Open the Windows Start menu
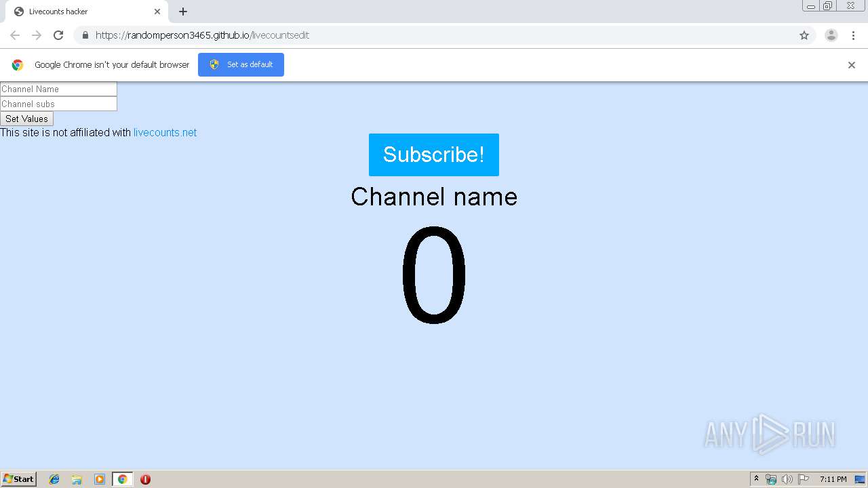The width and height of the screenshot is (868, 488). click(18, 479)
